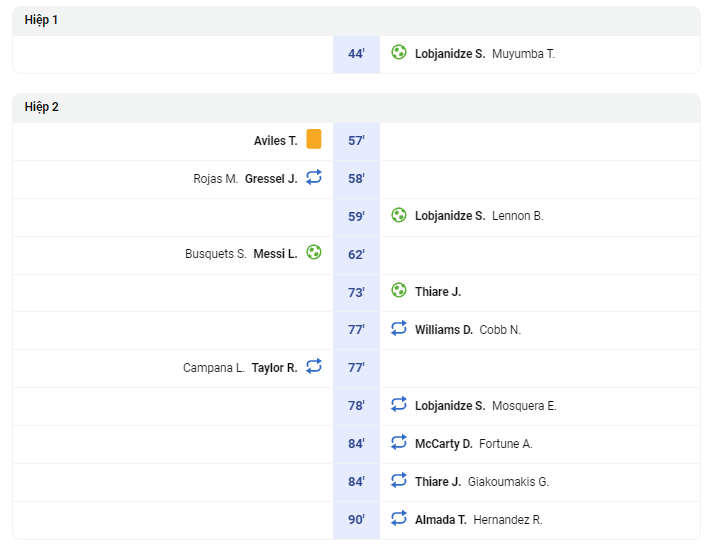
Task: Click the yellow card next to Aviles T.
Action: (x=314, y=139)
